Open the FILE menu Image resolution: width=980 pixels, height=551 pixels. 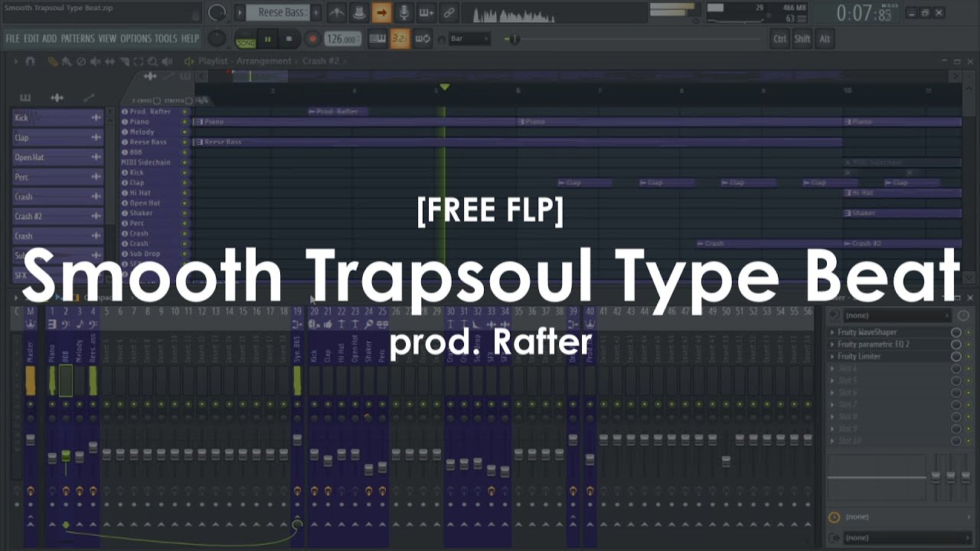(13, 38)
